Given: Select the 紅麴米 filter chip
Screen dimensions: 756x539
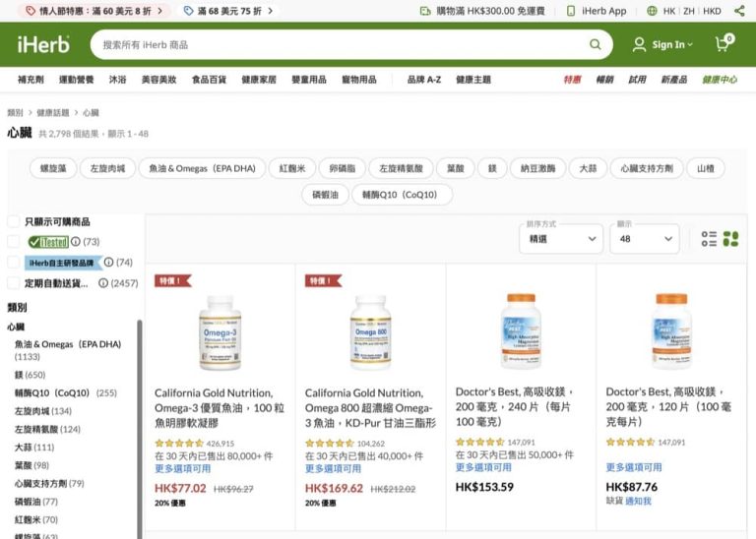Looking at the screenshot, I should coord(292,168).
